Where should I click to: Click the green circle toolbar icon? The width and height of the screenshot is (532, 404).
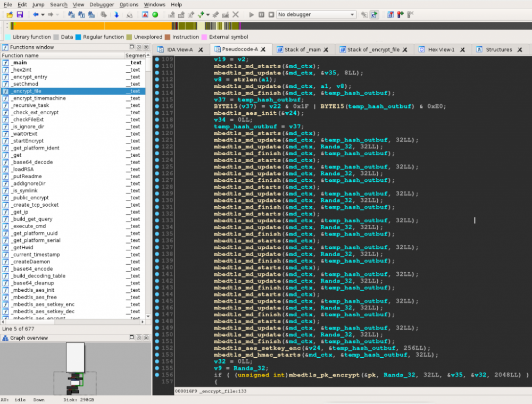point(155,14)
